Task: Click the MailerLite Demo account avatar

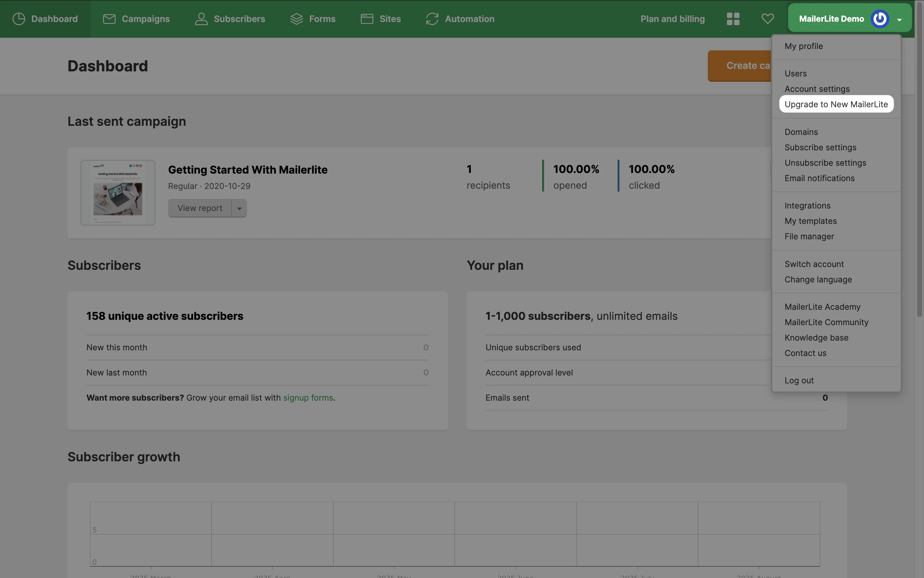Action: pyautogui.click(x=880, y=19)
